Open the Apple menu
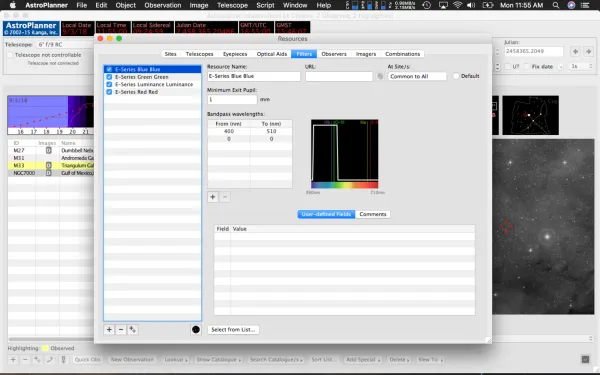Viewport: 600px width, 375px height. point(13,5)
